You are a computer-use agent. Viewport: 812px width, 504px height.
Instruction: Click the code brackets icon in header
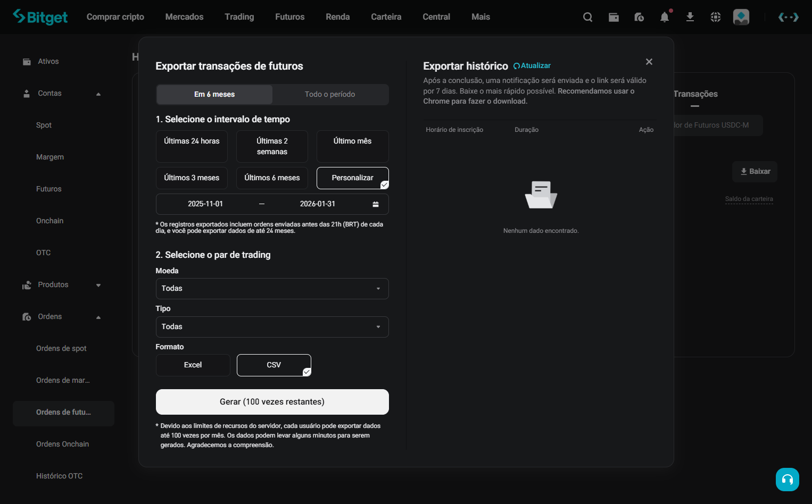coord(788,17)
